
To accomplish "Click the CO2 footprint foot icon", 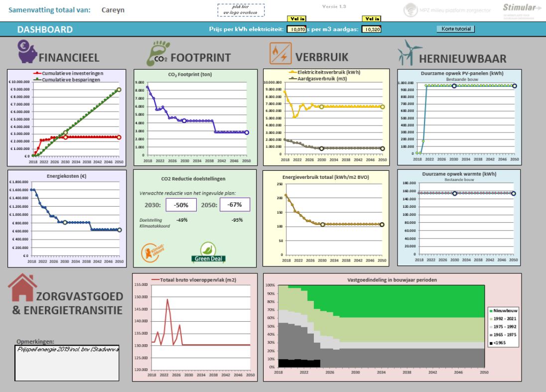I will [x=155, y=54].
